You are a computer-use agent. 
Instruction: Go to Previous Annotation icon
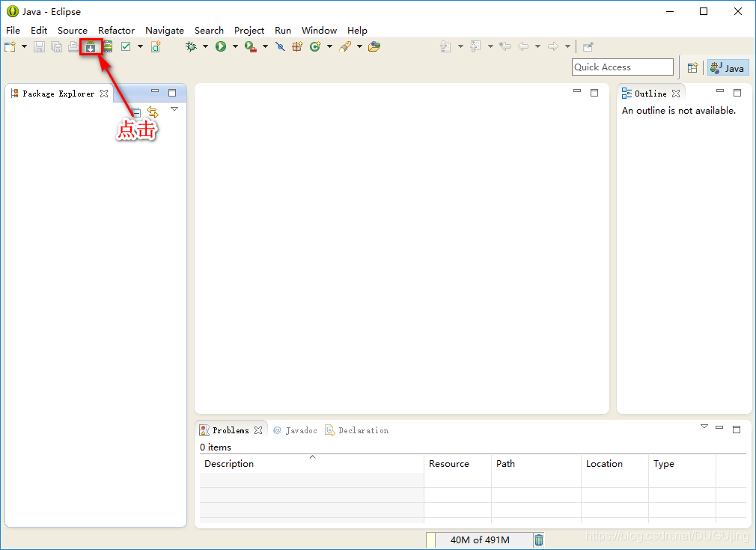pyautogui.click(x=475, y=46)
